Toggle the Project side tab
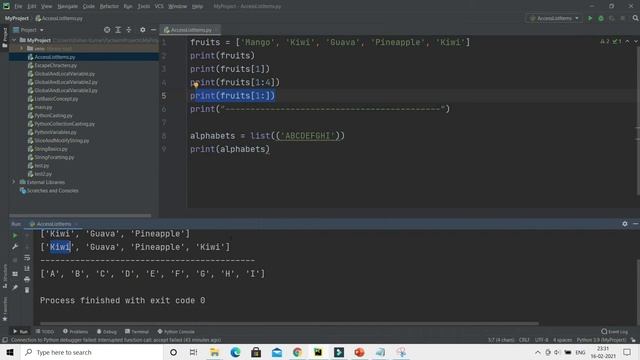 pyautogui.click(x=5, y=38)
